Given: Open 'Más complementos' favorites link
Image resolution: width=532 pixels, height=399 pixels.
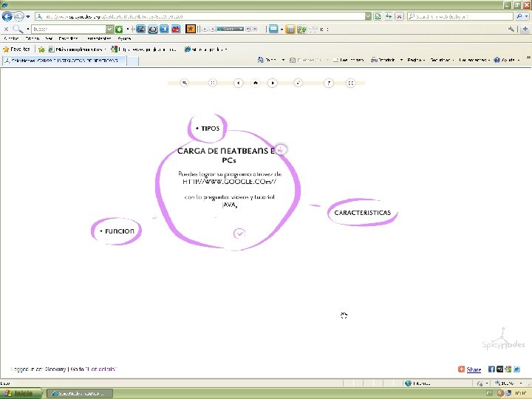Looking at the screenshot, I should click(x=77, y=50).
